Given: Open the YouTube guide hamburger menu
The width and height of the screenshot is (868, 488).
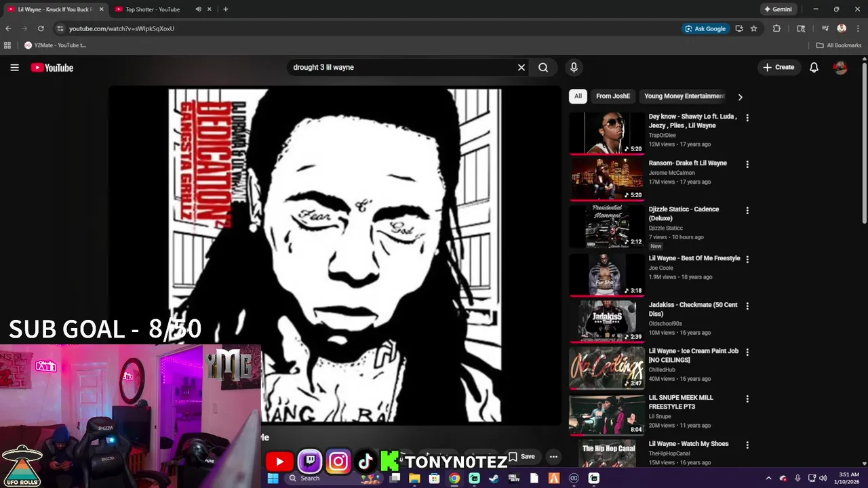Looking at the screenshot, I should [x=14, y=67].
